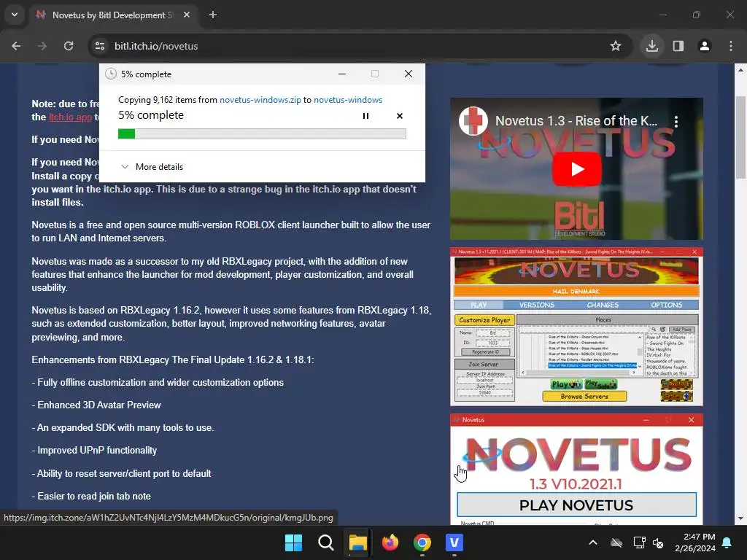Open the clock showing 2:47 PM
The width and height of the screenshot is (747, 560).
click(695, 542)
